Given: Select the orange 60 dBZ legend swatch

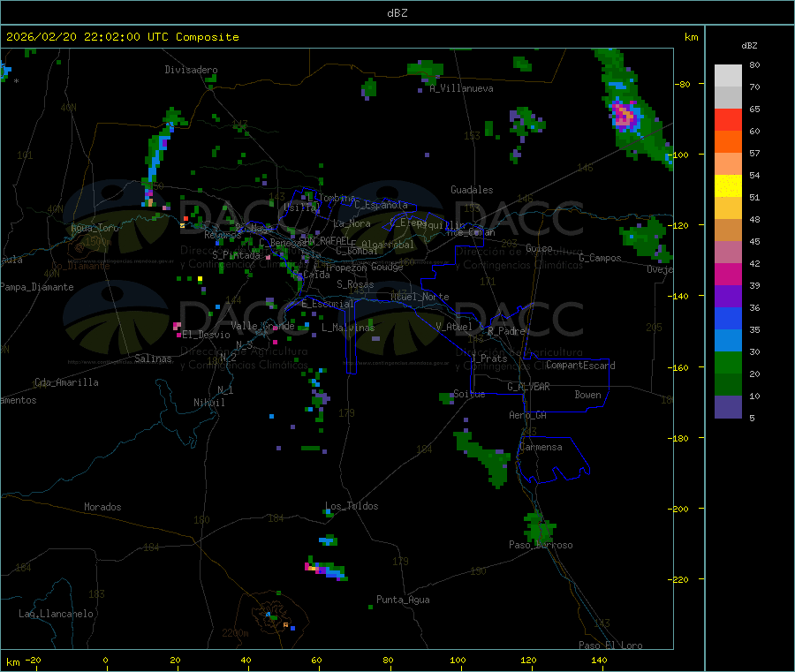Looking at the screenshot, I should click(x=728, y=142).
